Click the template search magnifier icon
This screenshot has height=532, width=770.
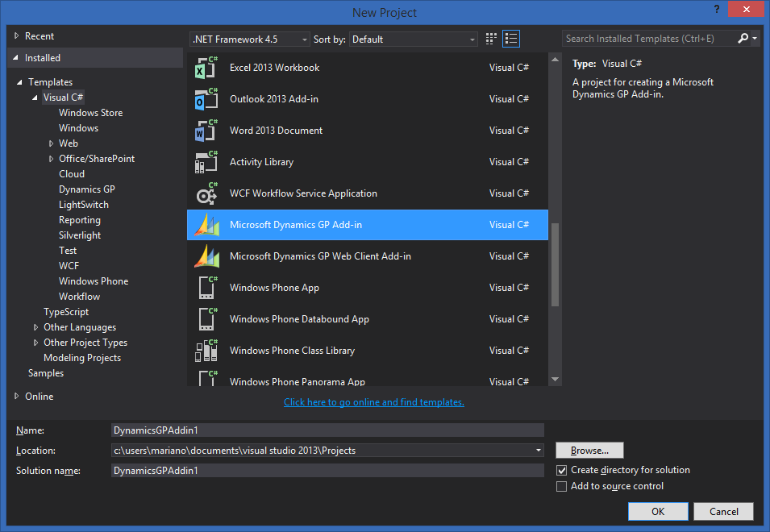click(742, 38)
